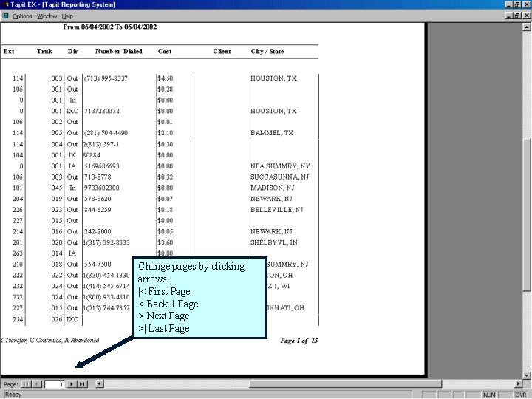Click the 'City / State' column header
The image size is (532, 399).
tap(267, 51)
